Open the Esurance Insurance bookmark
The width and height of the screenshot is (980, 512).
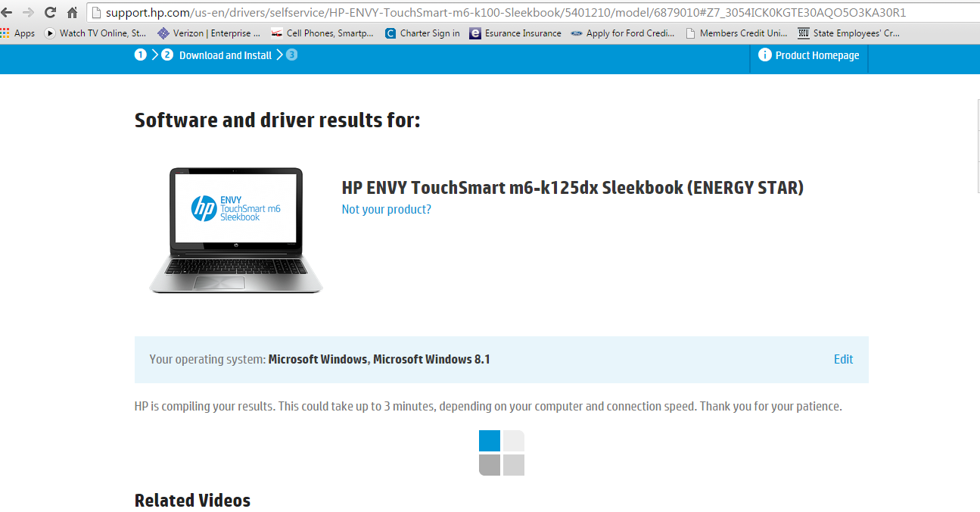[x=515, y=33]
